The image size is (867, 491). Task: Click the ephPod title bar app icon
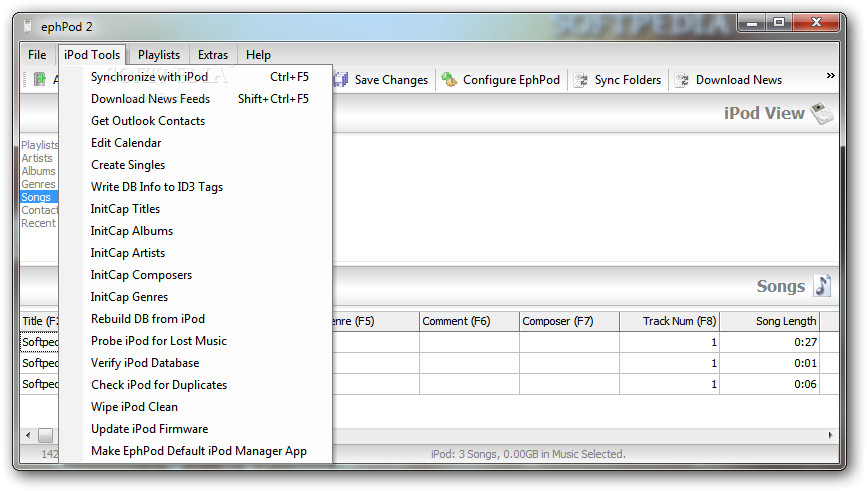coord(28,26)
